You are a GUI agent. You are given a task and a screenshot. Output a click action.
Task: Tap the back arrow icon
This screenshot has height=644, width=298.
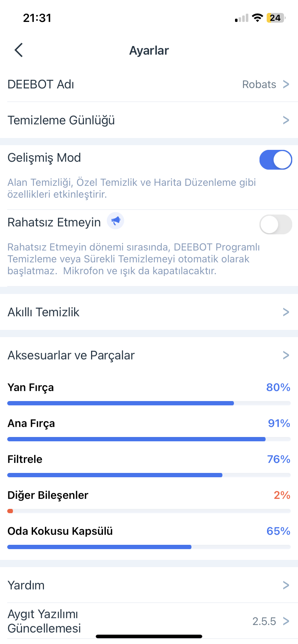tap(19, 50)
